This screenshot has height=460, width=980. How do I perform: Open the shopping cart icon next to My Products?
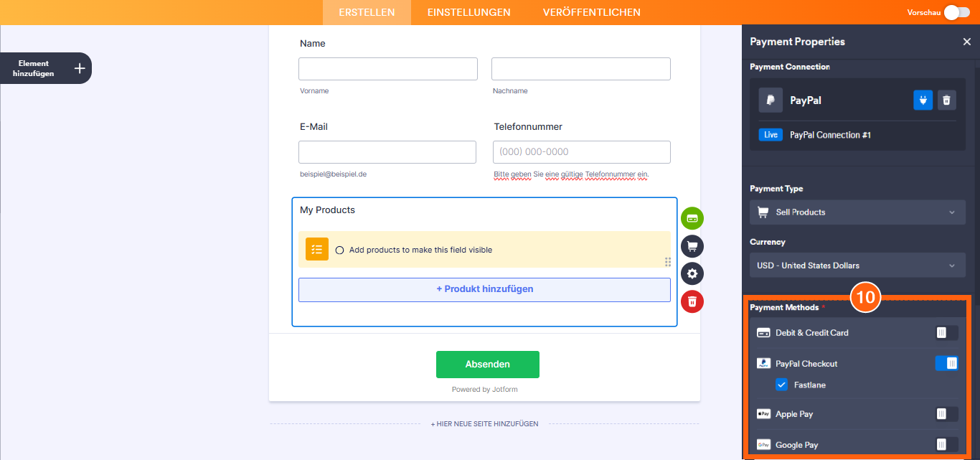692,245
